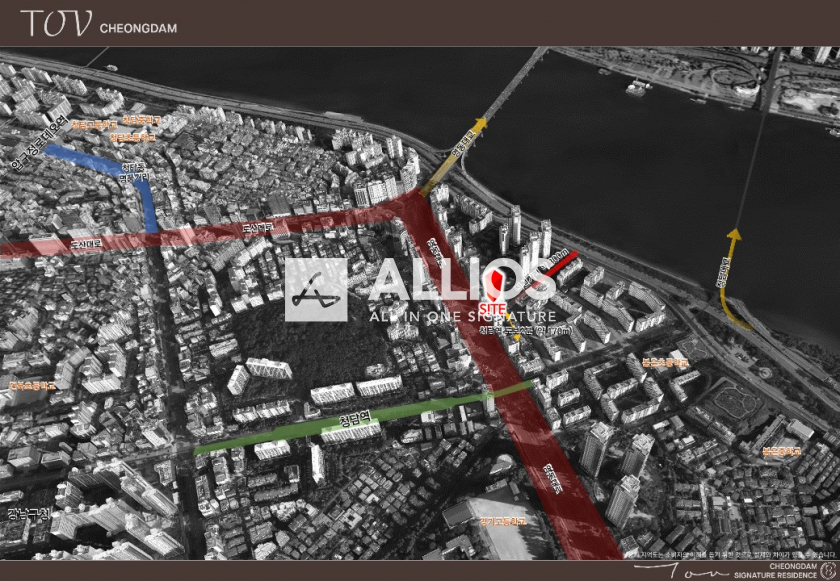Select the 경기고등학교 school label

[x=502, y=521]
